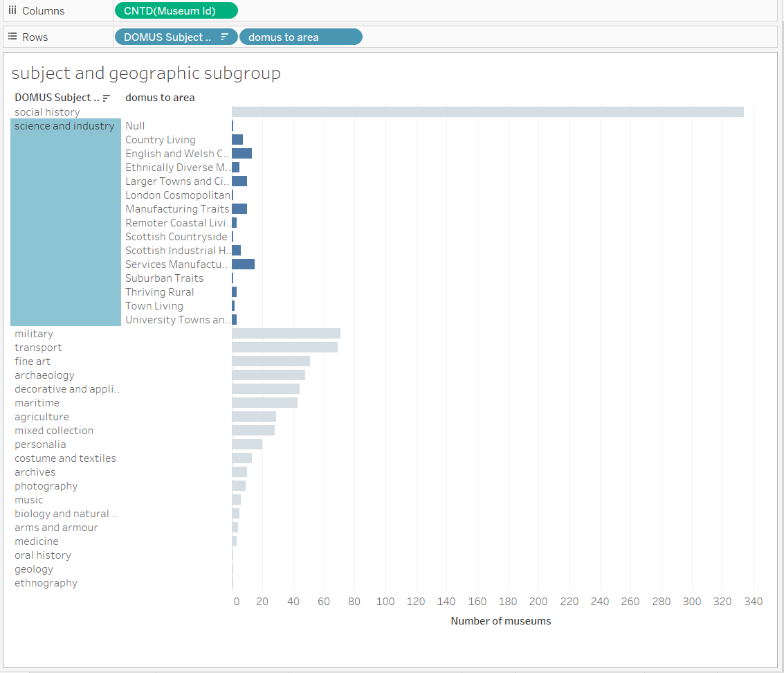Screen dimensions: 784x673
Task: Select the fine art category label
Action: click(32, 361)
